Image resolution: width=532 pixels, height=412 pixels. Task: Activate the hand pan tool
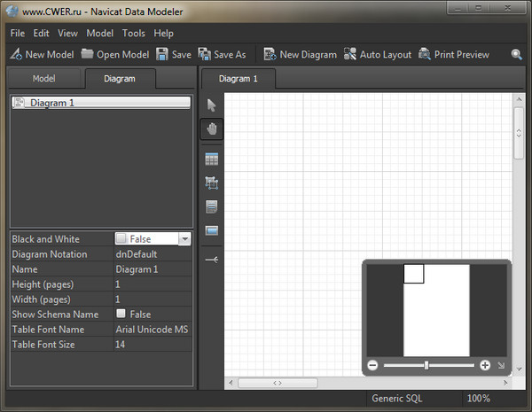(x=211, y=129)
